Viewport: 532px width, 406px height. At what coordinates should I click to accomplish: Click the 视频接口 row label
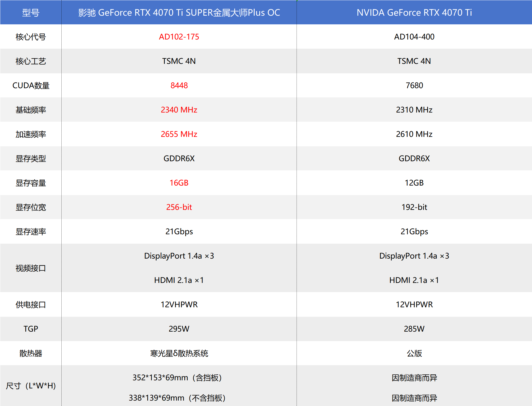coord(31,268)
